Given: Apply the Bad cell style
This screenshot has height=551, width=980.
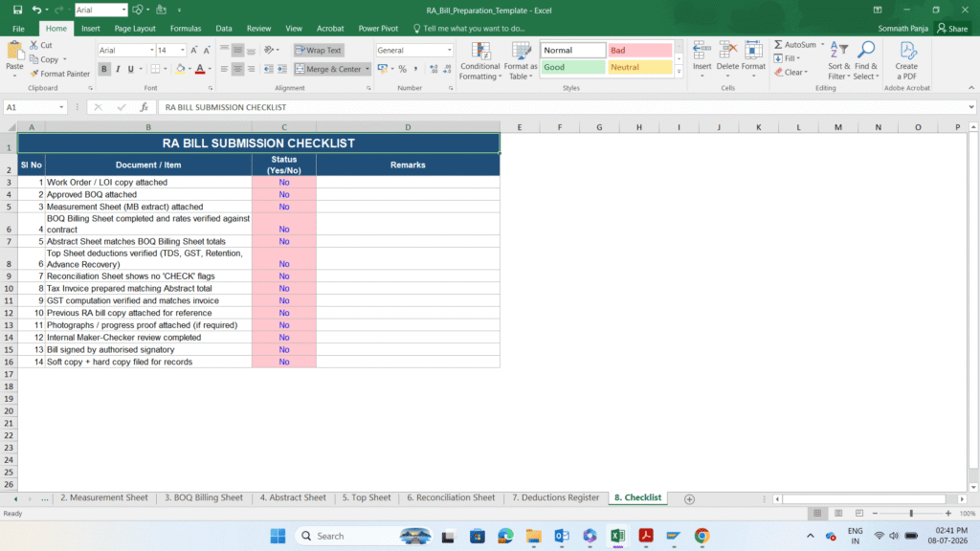Looking at the screenshot, I should pos(640,50).
